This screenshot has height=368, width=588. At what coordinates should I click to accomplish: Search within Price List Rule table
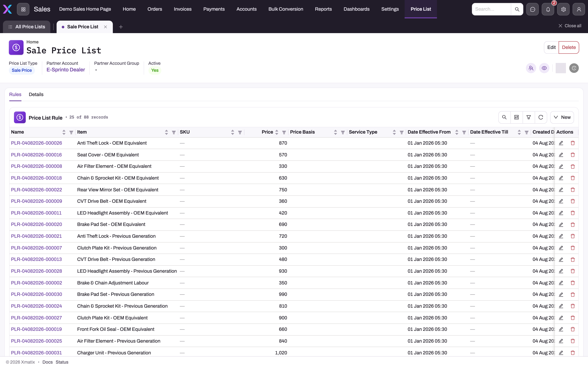[x=504, y=117]
